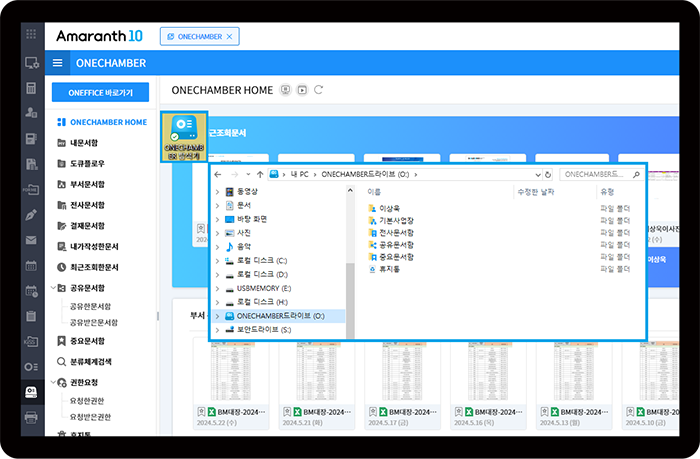Sort by the 수정한 날짜 column header
Viewport: 700px width, 459px height.
(536, 192)
